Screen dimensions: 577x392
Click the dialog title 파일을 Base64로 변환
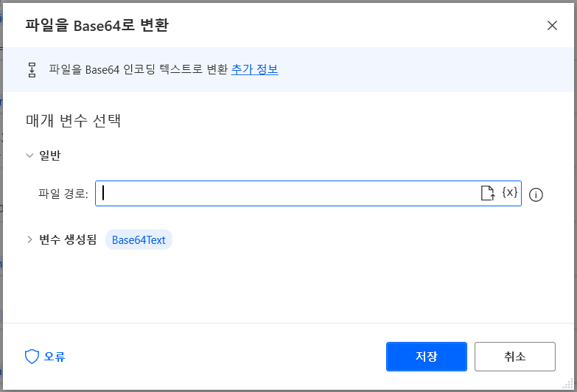[97, 25]
